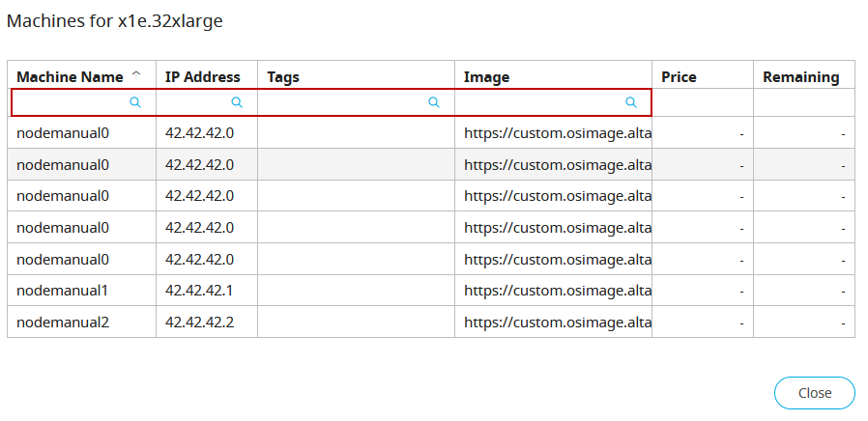The image size is (868, 421).
Task: Sort table by Tags column header
Action: tap(284, 76)
